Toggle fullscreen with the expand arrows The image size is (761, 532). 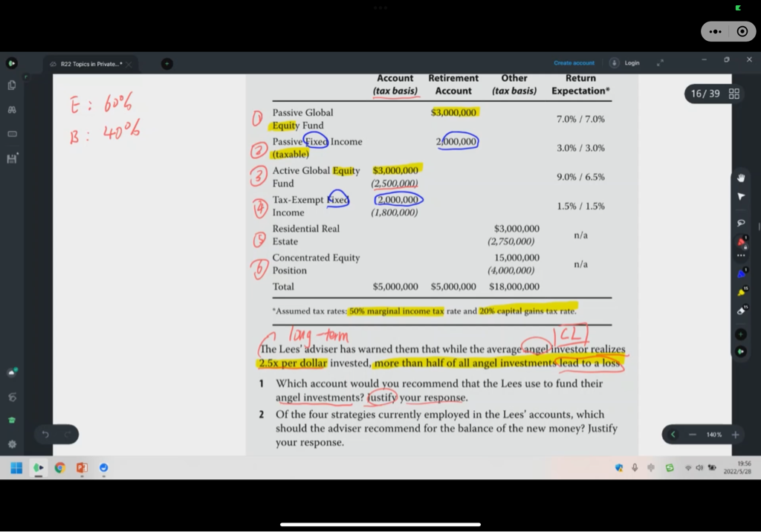pyautogui.click(x=659, y=63)
